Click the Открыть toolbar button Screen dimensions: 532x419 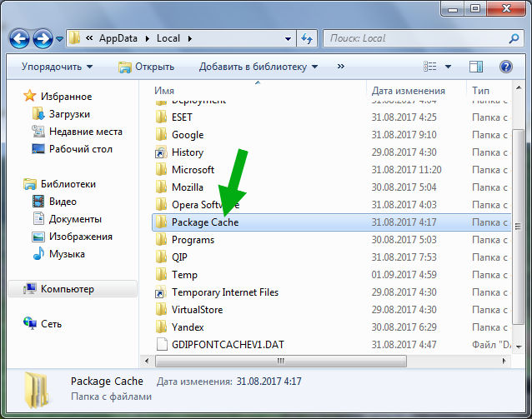click(x=147, y=67)
